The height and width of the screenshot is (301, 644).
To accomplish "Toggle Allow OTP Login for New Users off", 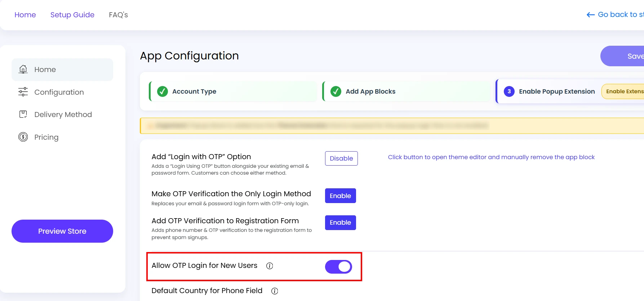I will pos(338,266).
